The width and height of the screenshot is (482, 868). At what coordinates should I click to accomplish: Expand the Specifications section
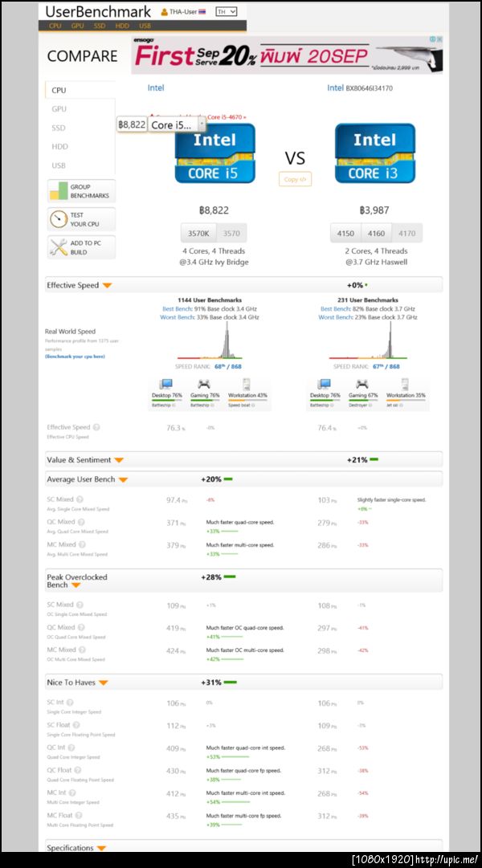[101, 848]
